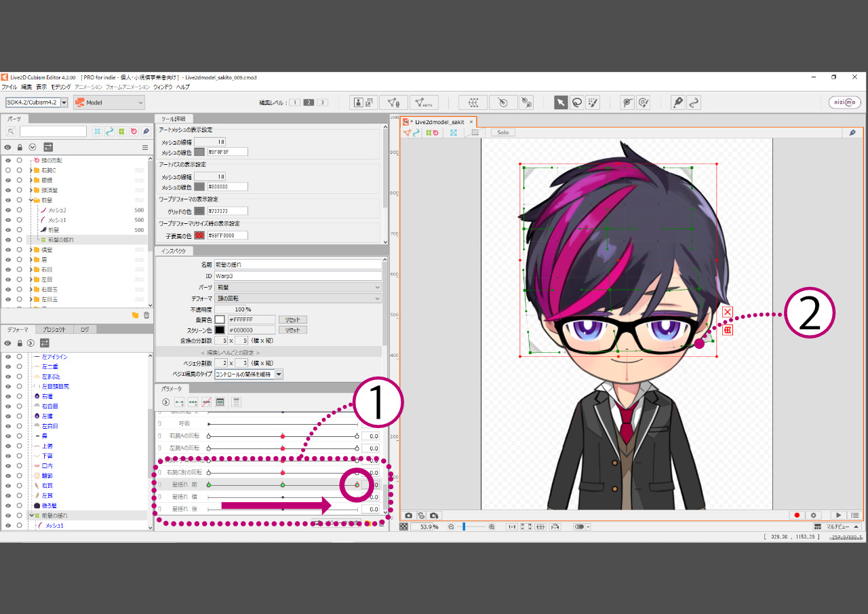Open the Parts panel hamburger menu
Screen dimensions: 868x614
tap(144, 147)
